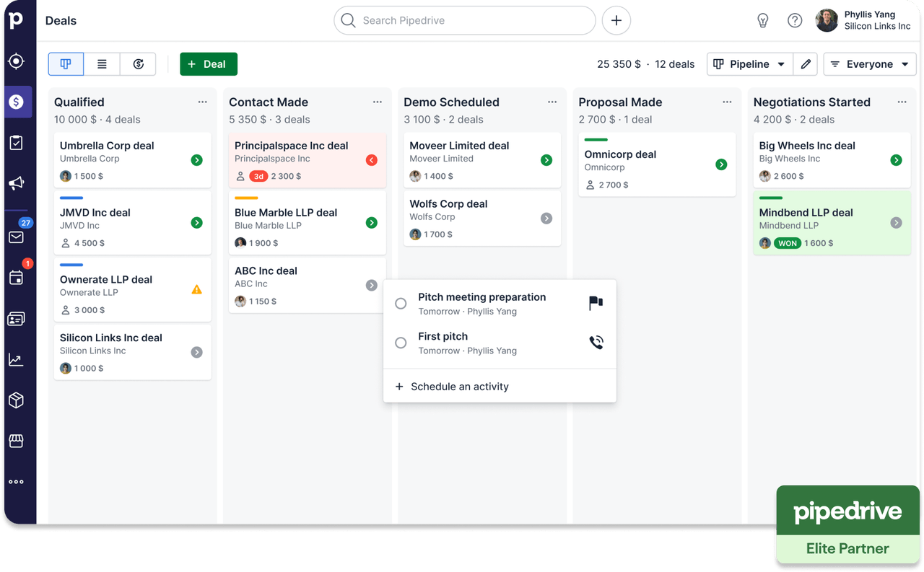Open Mail inbox with 27 badge
This screenshot has height=572, width=924.
(16, 237)
